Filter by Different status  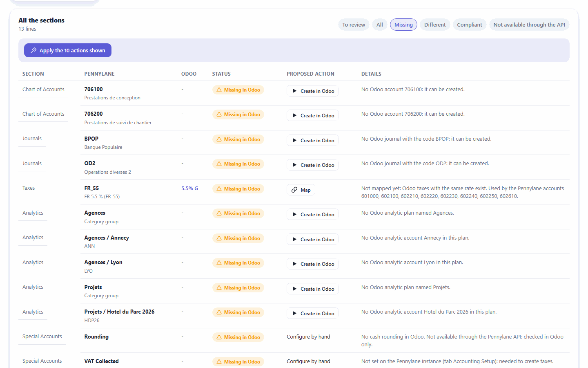pos(435,25)
